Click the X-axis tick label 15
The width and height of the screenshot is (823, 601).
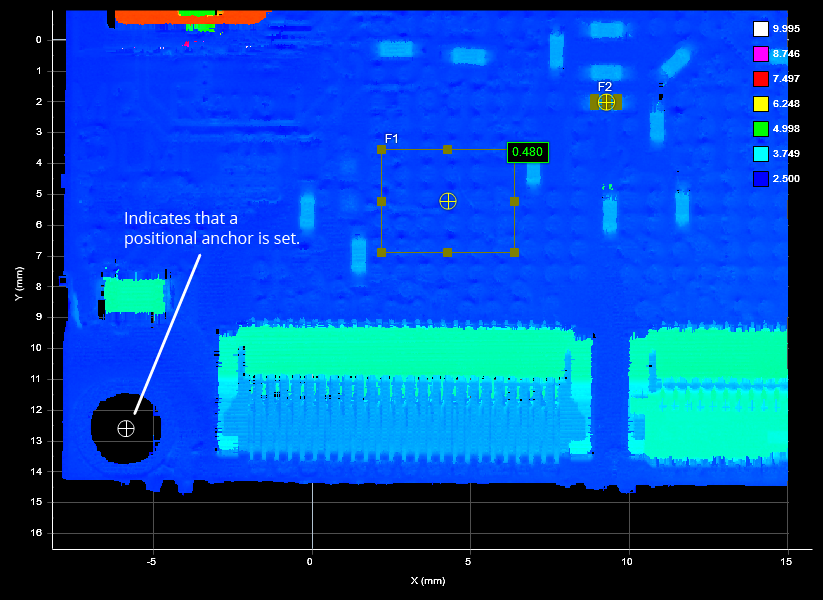pos(788,562)
